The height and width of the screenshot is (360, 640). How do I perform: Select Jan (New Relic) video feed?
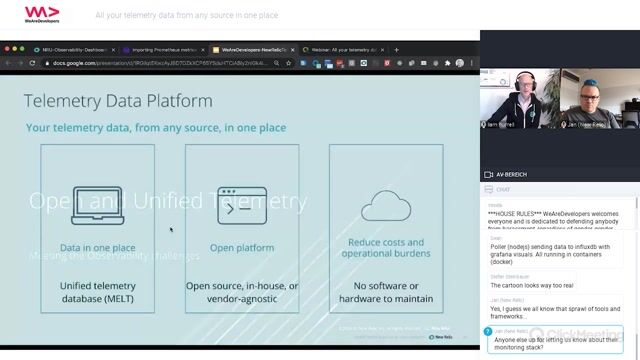tap(600, 98)
